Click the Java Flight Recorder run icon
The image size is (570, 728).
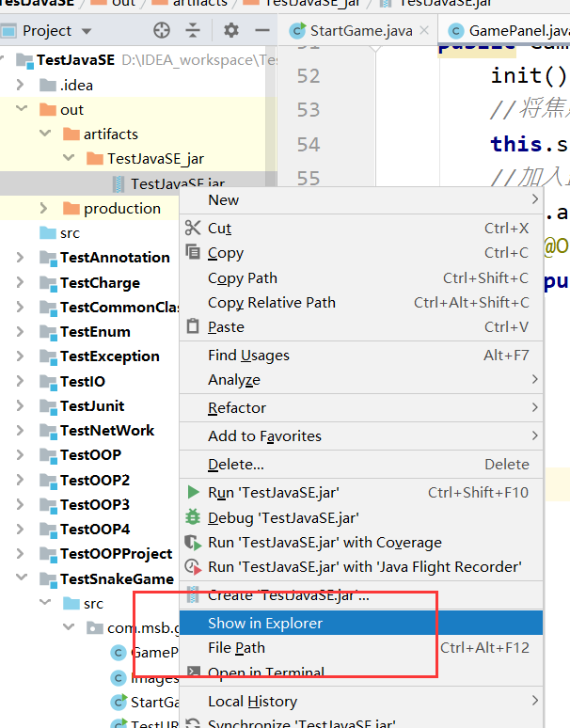coord(193,567)
